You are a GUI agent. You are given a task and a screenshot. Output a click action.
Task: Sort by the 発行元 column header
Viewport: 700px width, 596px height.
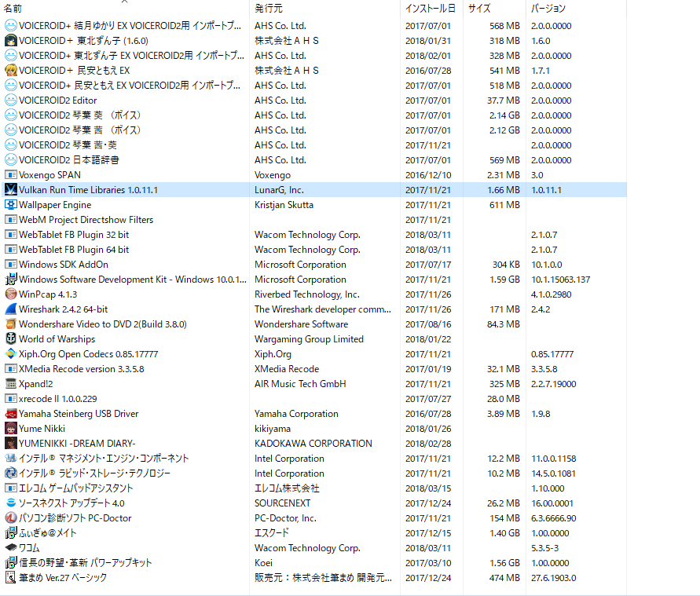point(325,9)
